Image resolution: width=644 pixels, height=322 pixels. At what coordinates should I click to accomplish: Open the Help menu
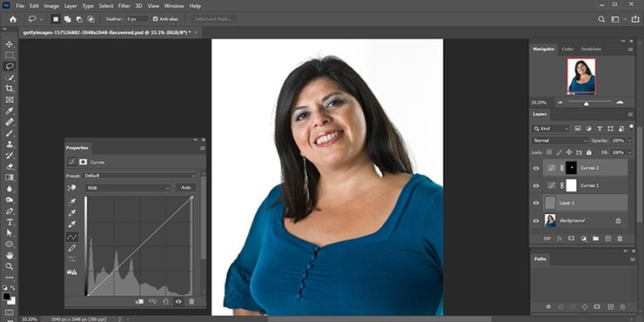click(195, 6)
